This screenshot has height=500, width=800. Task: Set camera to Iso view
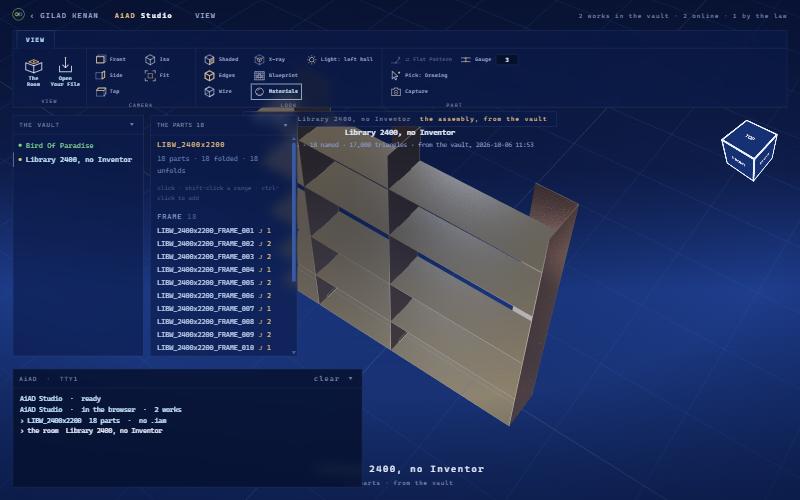point(157,59)
